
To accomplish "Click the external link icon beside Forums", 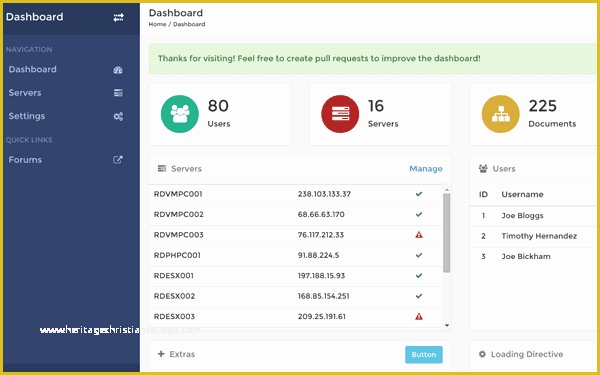I will coord(118,160).
